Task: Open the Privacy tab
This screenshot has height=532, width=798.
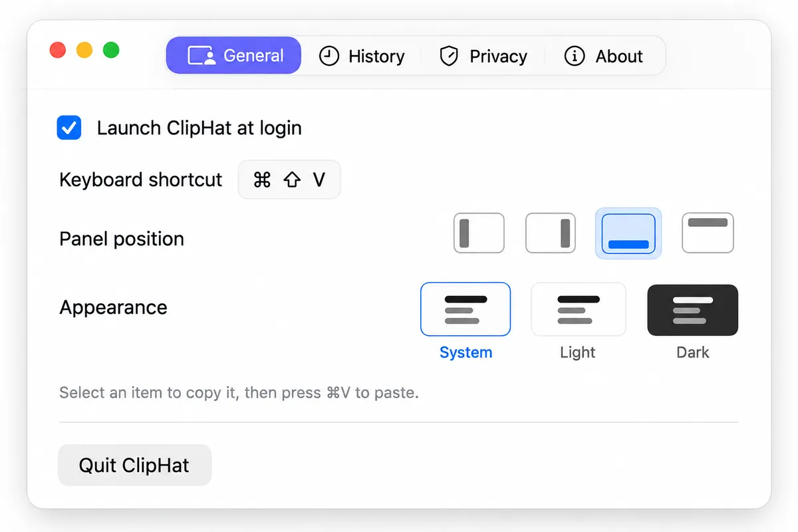Action: tap(483, 56)
